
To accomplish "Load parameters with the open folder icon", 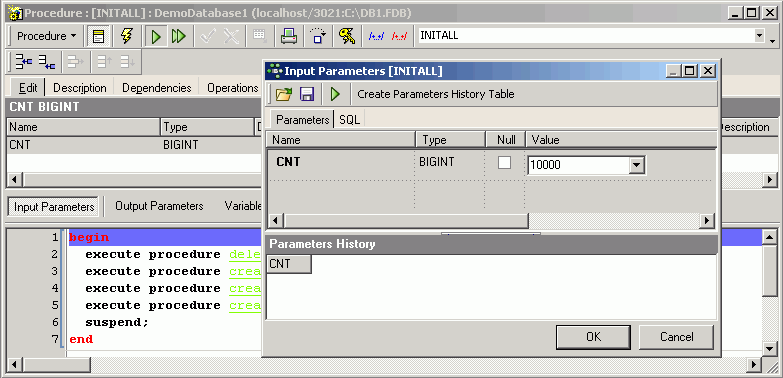I will [x=284, y=94].
